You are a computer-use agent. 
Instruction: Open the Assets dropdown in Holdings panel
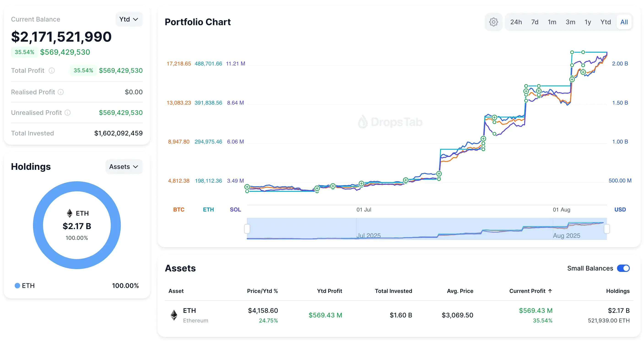coord(124,167)
